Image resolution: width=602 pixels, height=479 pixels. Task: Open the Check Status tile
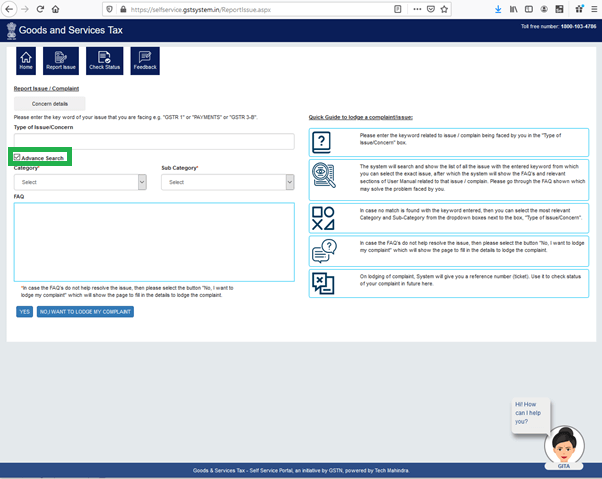click(x=104, y=61)
